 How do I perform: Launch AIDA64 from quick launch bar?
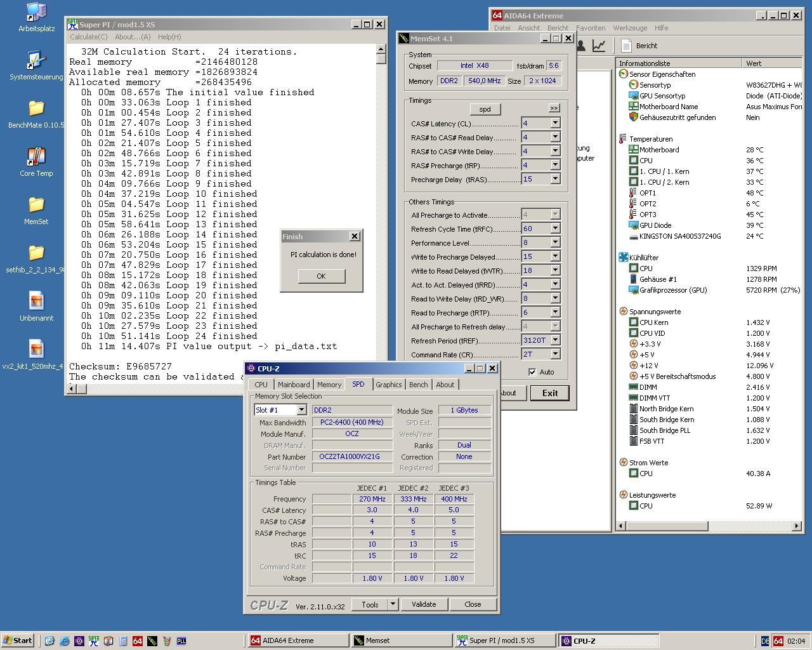pyautogui.click(x=137, y=641)
